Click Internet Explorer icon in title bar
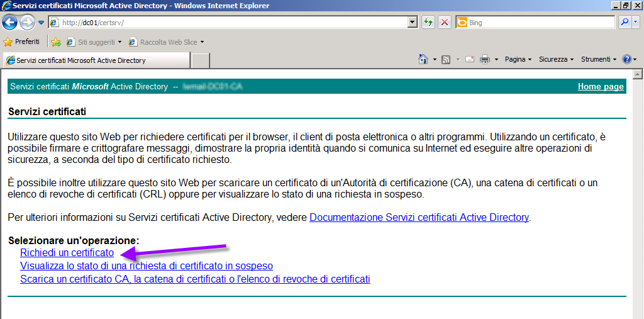 (6, 6)
